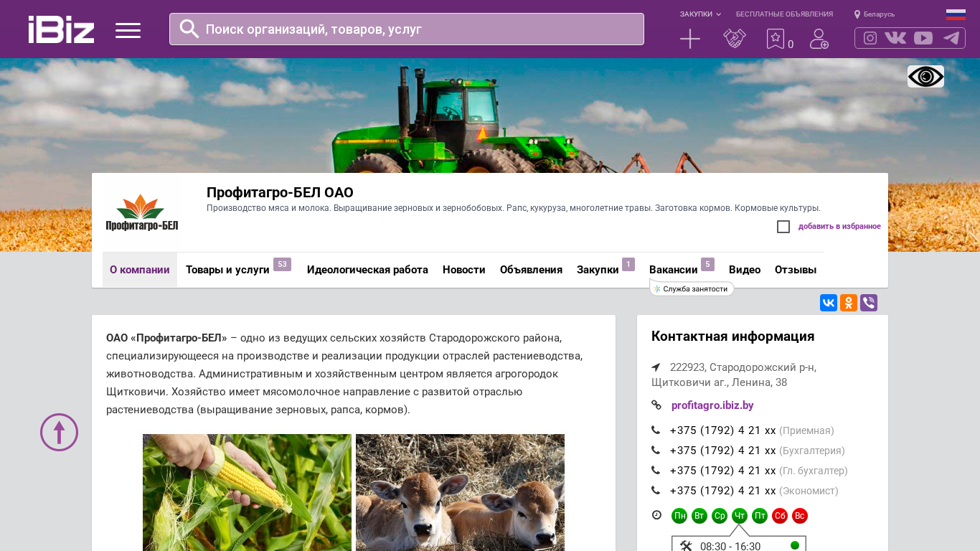Click the Бесплатные объявления link
Viewport: 980px width, 551px height.
click(784, 14)
